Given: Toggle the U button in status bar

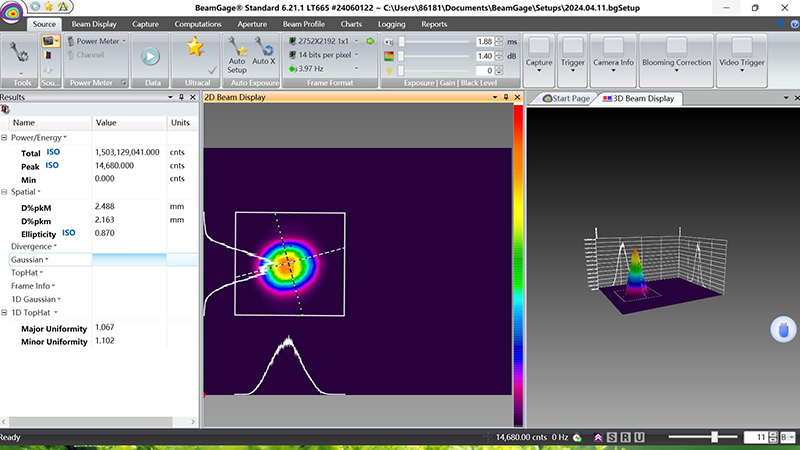Looking at the screenshot, I should (x=637, y=438).
